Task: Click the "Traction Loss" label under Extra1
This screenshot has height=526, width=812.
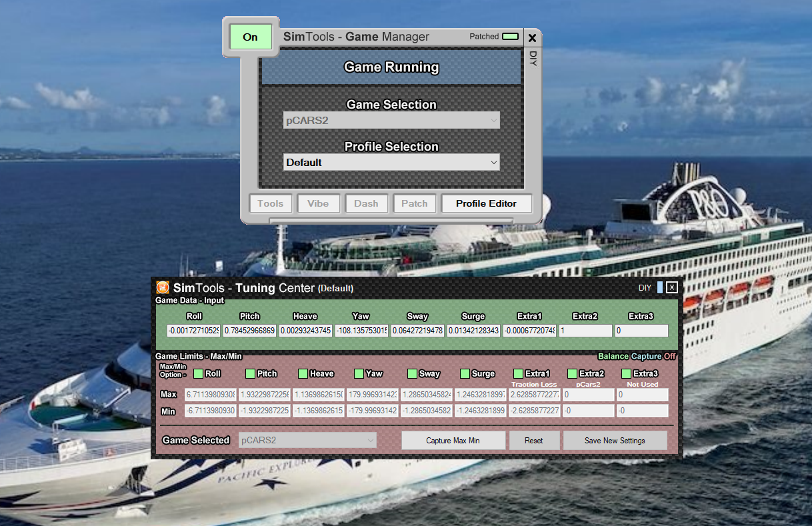Action: click(x=534, y=384)
